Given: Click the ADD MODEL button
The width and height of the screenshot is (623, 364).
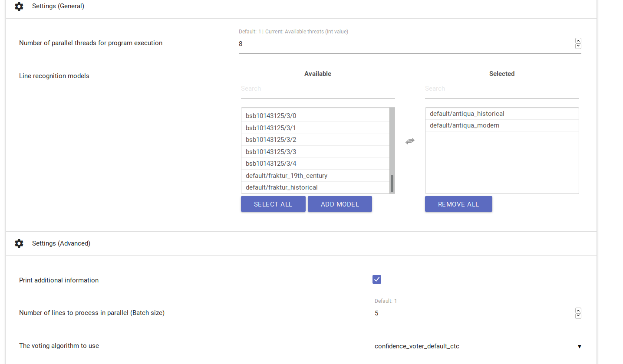Looking at the screenshot, I should pos(340,204).
